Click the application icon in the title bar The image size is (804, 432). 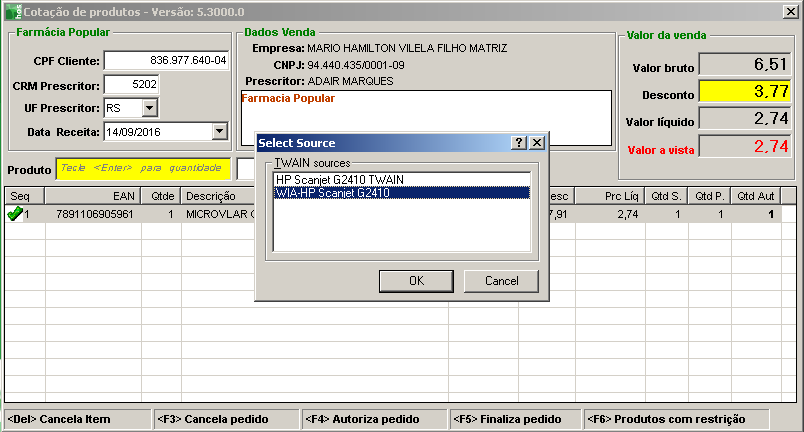[x=11, y=11]
